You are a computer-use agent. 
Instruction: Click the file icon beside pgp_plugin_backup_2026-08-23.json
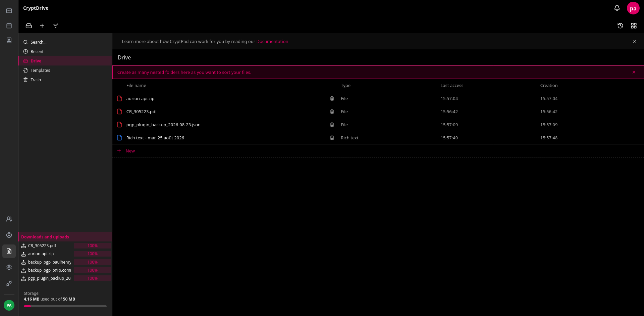tap(119, 125)
